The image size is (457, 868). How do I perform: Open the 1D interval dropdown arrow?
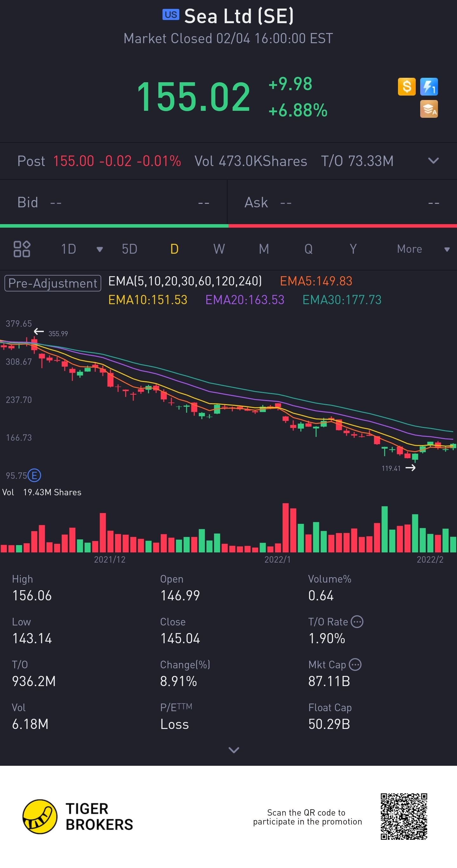pos(100,249)
